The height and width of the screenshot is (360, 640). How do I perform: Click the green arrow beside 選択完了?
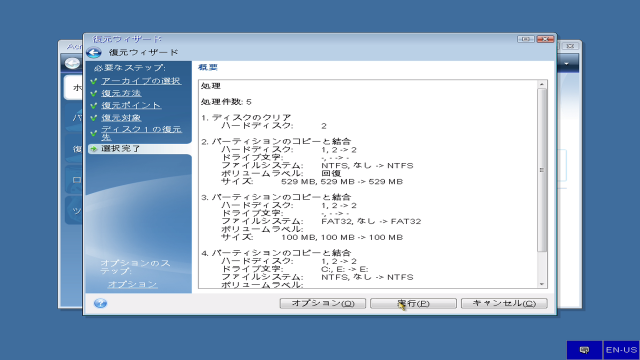pos(94,149)
